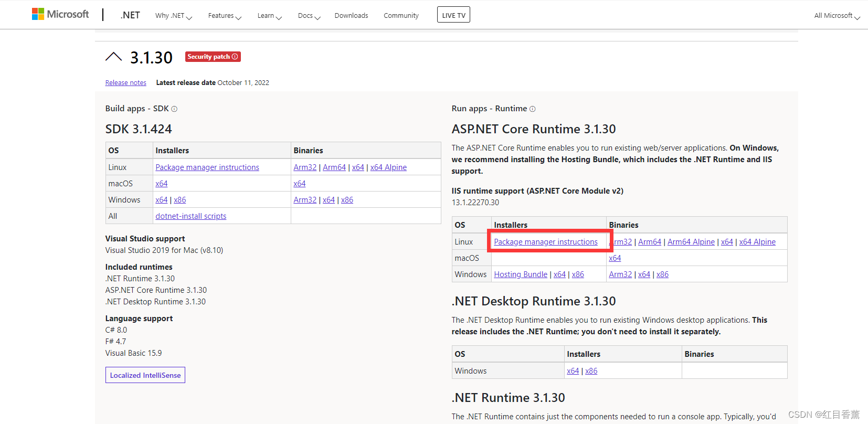Viewport: 868px width, 424px height.
Task: Click the Security patch info badge
Action: (x=213, y=57)
